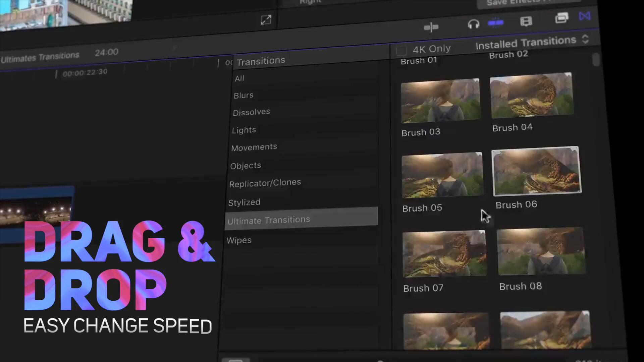Select the Blurs category
The height and width of the screenshot is (362, 644).
click(244, 96)
